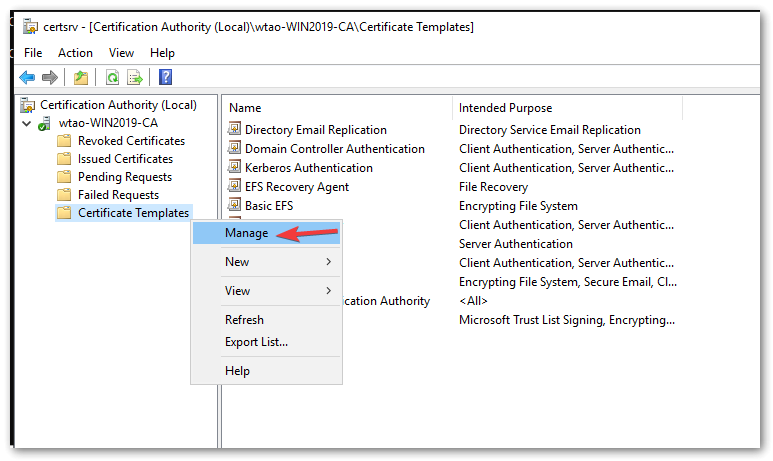Open the File menu
The width and height of the screenshot is (773, 461).
click(x=33, y=52)
